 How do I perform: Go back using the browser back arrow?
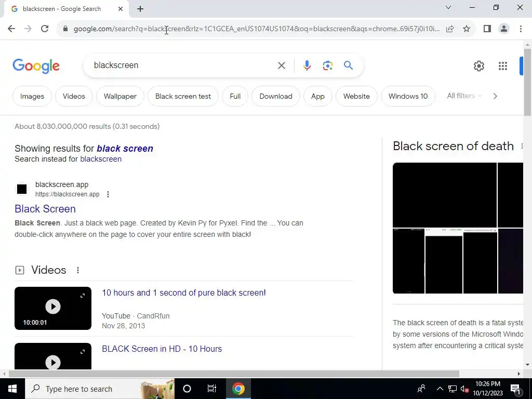pyautogui.click(x=11, y=29)
